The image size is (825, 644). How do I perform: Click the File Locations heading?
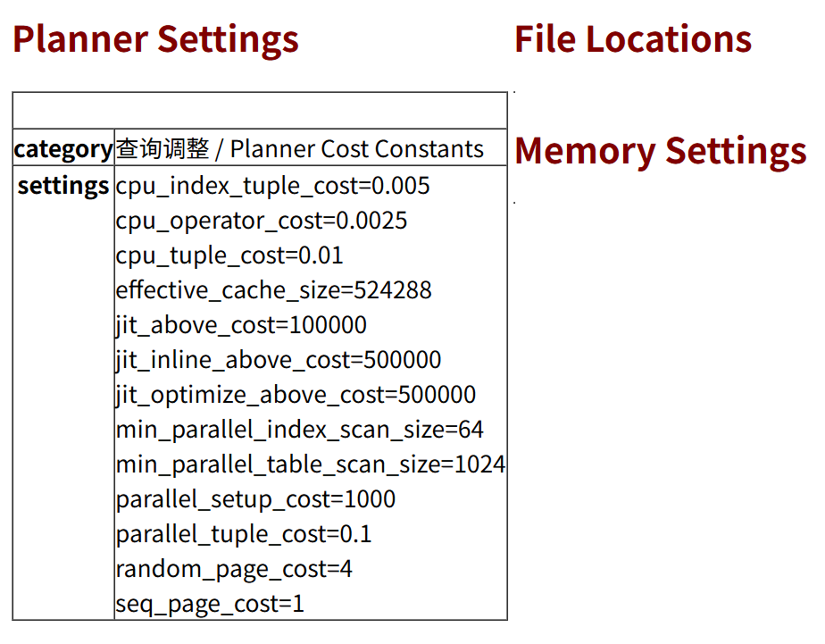pyautogui.click(x=632, y=39)
